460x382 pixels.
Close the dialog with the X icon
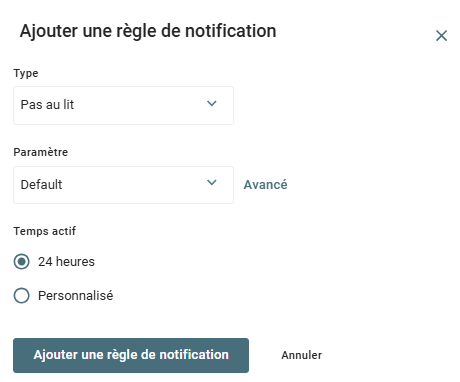click(x=441, y=35)
